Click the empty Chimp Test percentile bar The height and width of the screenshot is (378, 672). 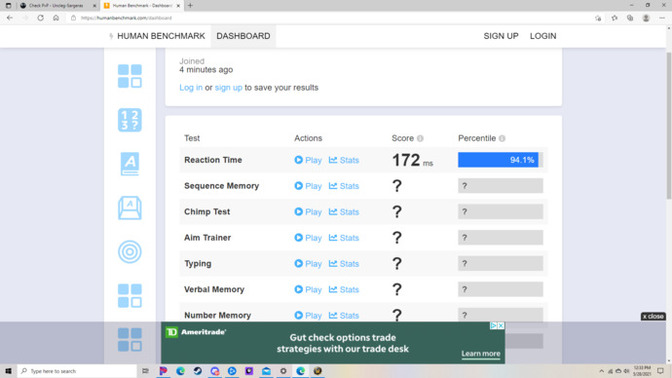click(x=500, y=212)
